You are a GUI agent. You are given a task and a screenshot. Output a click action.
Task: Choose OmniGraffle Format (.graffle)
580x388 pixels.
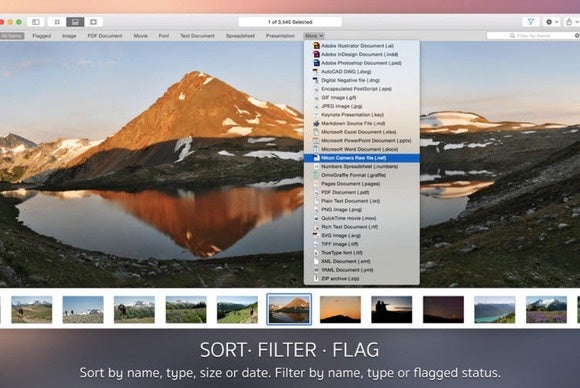click(362, 175)
